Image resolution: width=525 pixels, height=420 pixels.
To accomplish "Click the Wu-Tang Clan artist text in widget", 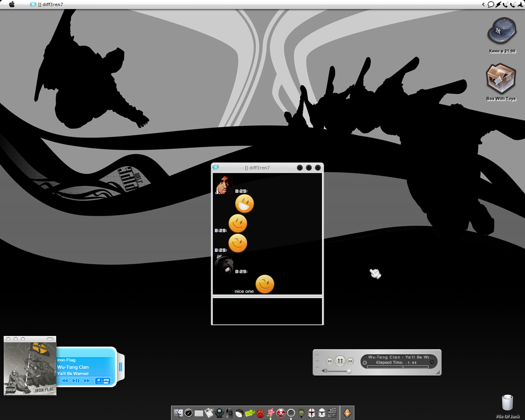I will point(73,367).
